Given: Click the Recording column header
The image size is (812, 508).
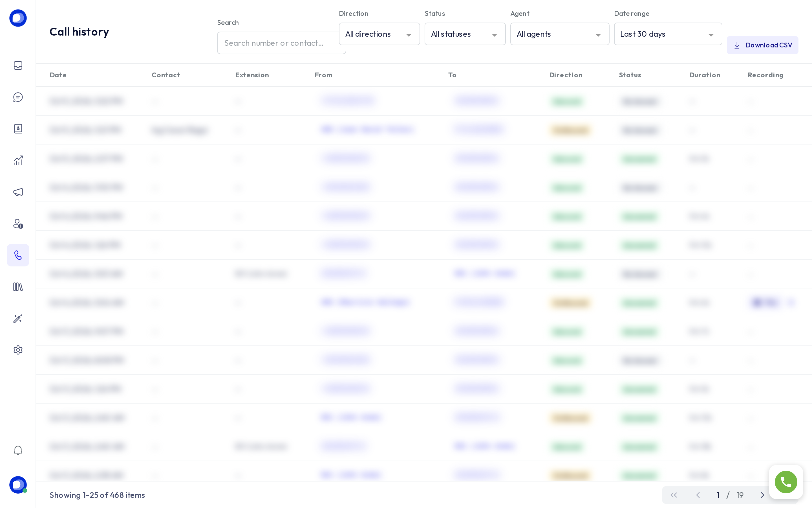Looking at the screenshot, I should pos(765,75).
